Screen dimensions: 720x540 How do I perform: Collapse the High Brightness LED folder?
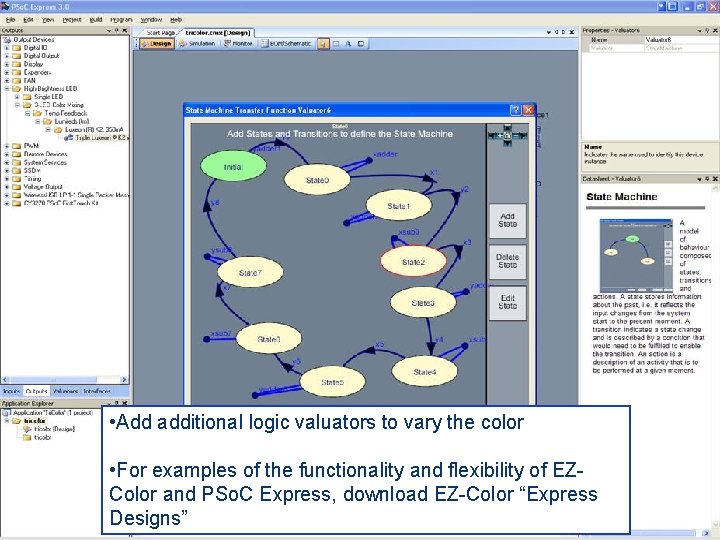7,89
